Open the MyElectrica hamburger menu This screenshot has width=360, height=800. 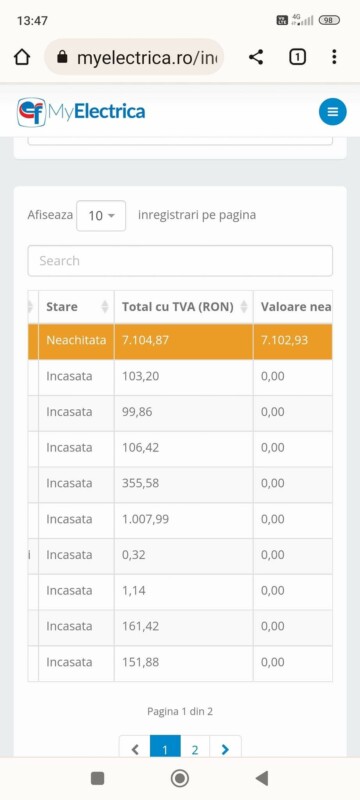coord(332,112)
